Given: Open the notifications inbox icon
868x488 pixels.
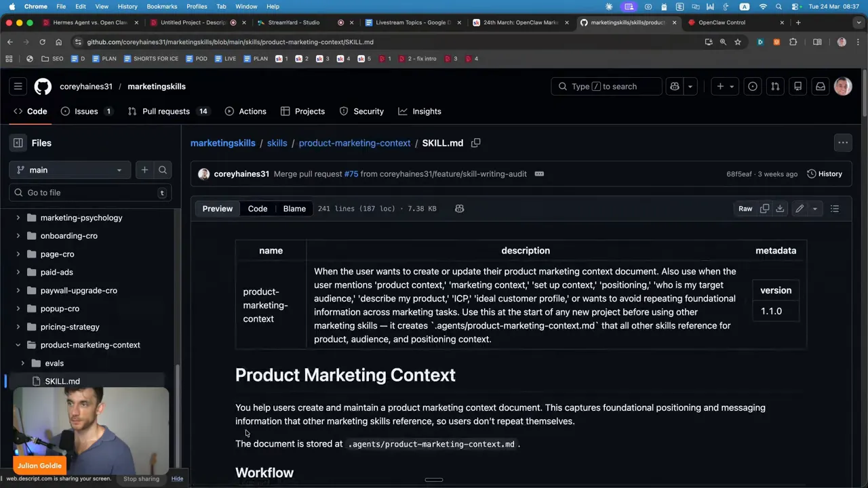Looking at the screenshot, I should [x=821, y=86].
